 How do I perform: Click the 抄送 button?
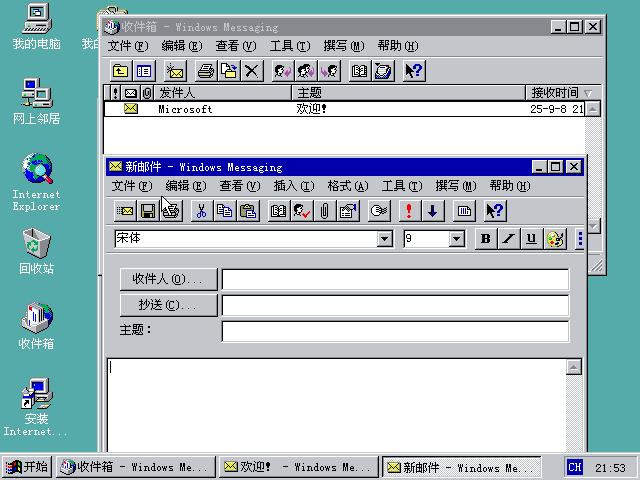tap(168, 305)
